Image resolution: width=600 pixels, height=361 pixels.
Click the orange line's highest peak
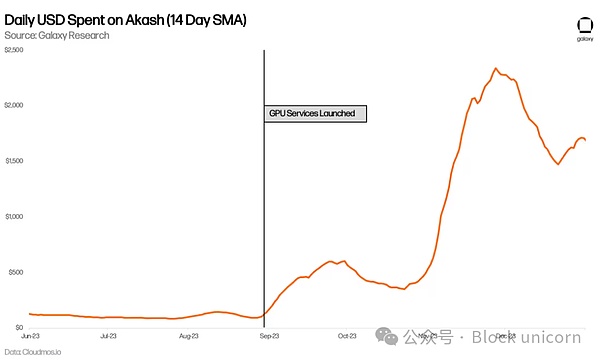(496, 69)
